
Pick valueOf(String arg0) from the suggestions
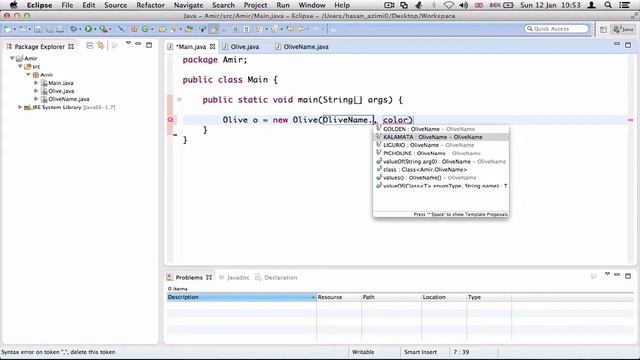[441, 161]
